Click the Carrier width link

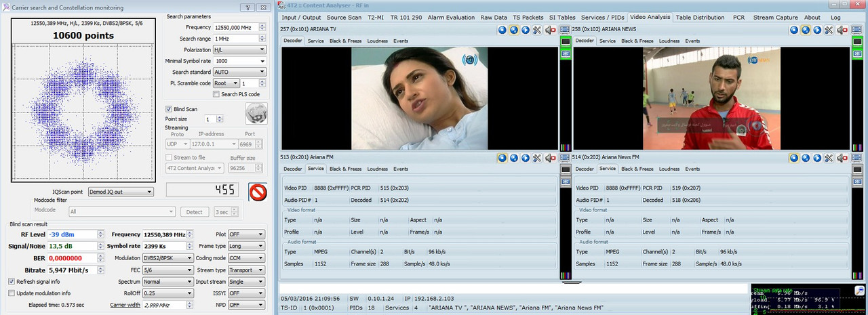pyautogui.click(x=124, y=305)
